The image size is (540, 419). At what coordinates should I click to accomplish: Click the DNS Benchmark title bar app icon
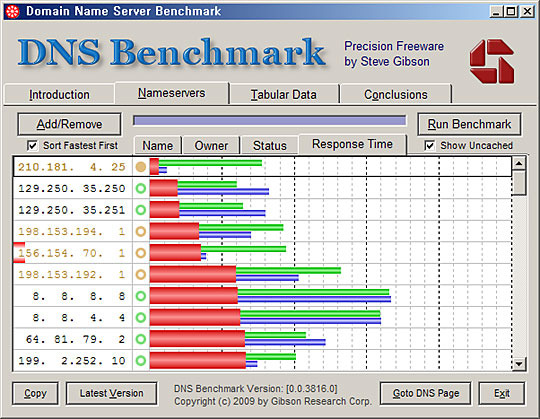pyautogui.click(x=13, y=11)
